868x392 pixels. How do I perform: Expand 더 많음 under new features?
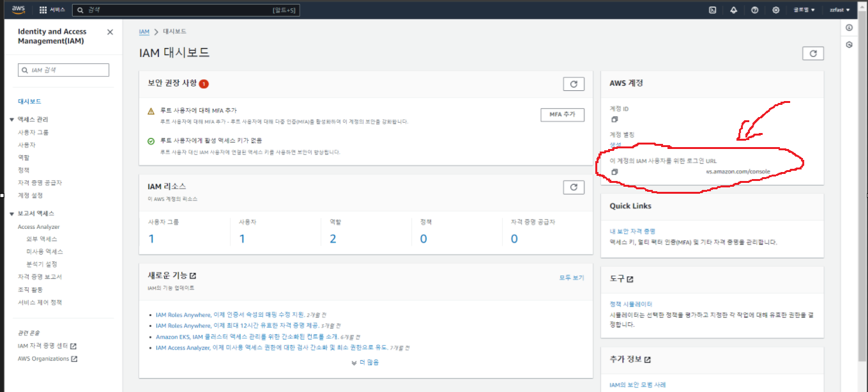click(x=365, y=363)
